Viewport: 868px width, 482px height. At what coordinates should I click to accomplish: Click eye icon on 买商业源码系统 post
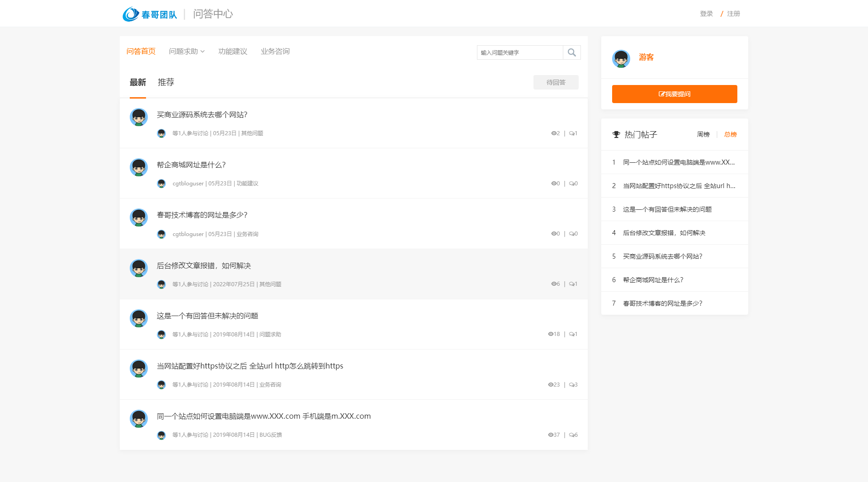pos(554,133)
